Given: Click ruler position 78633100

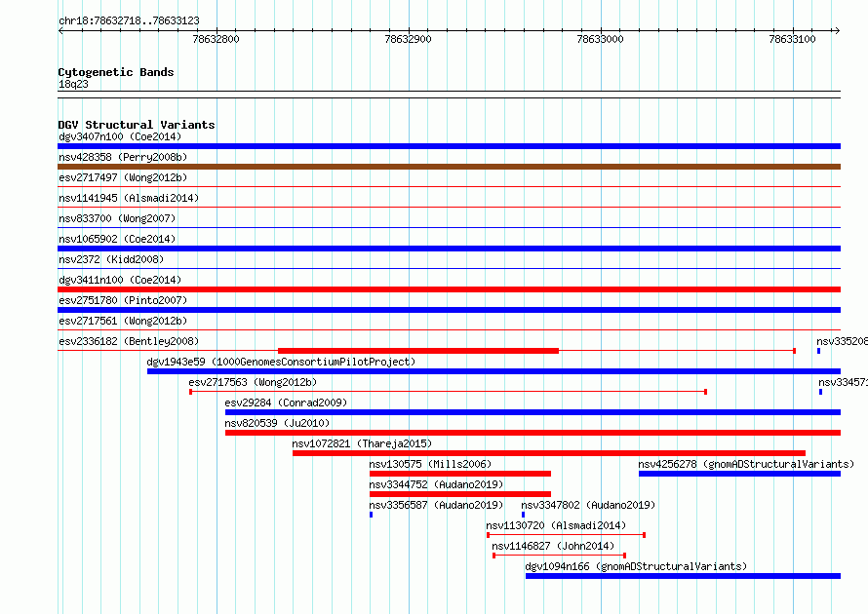Looking at the screenshot, I should click(x=792, y=39).
